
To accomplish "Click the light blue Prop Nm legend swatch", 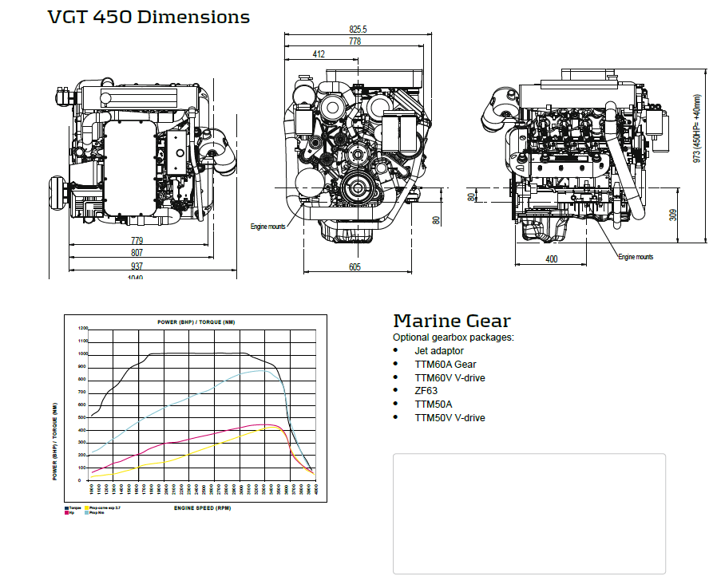I will pos(86,512).
